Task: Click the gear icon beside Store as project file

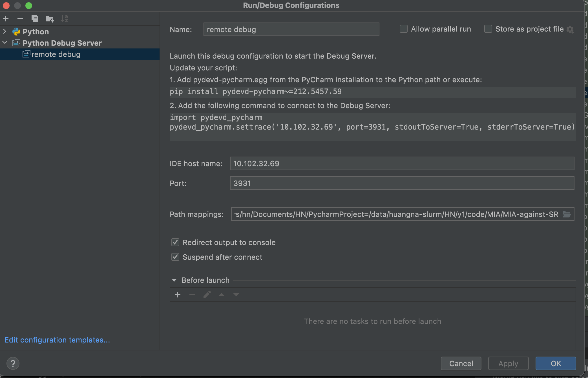Action: pyautogui.click(x=570, y=29)
